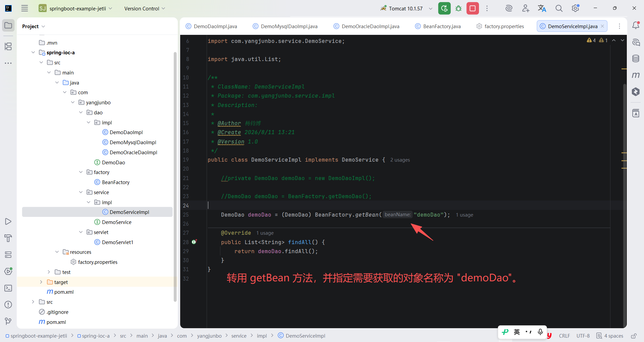
Task: Click the microphone icon in IME bar
Action: 540,332
